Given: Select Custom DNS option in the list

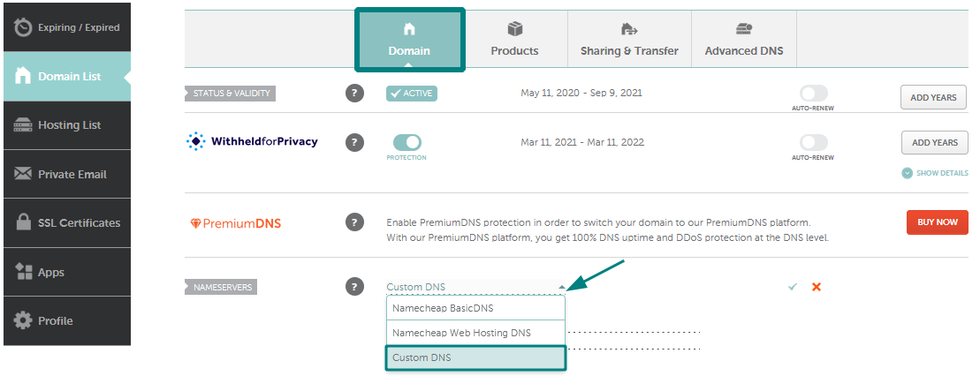Looking at the screenshot, I should 475,357.
